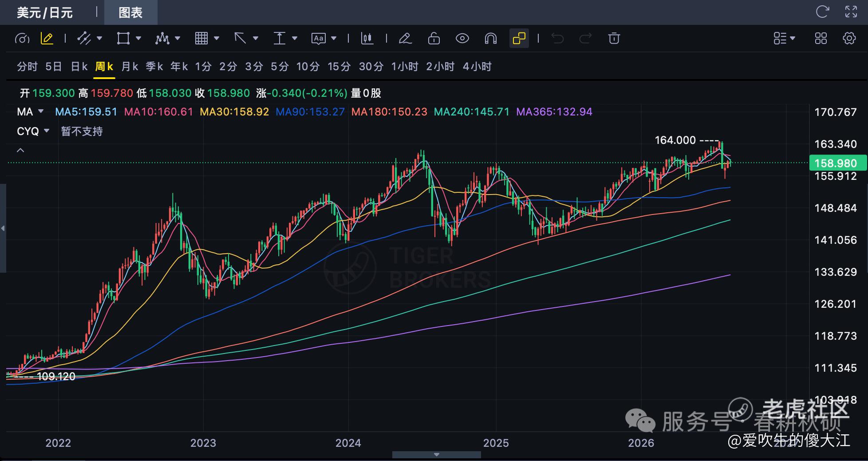
Task: Select the 10分 timeframe
Action: click(x=308, y=67)
